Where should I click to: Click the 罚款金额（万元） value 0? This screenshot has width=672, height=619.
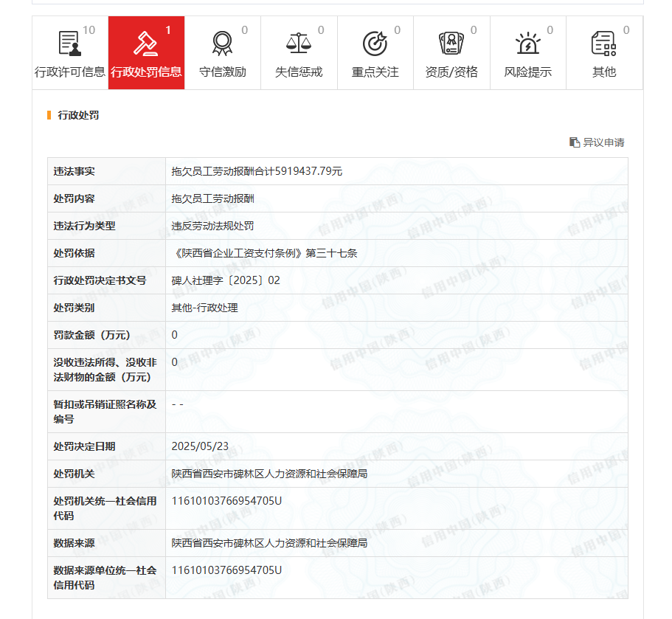[x=174, y=335]
